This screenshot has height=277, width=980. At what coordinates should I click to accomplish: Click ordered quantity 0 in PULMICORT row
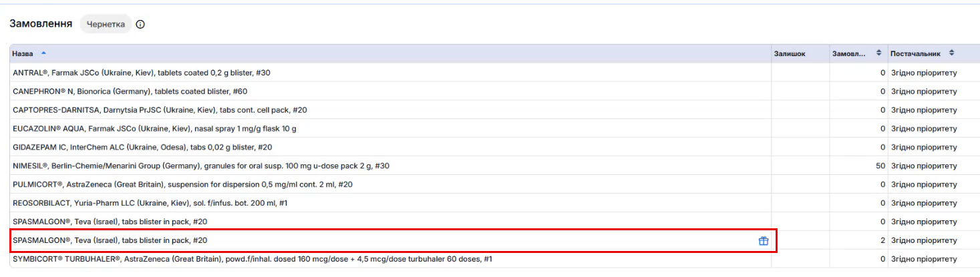[x=882, y=185]
